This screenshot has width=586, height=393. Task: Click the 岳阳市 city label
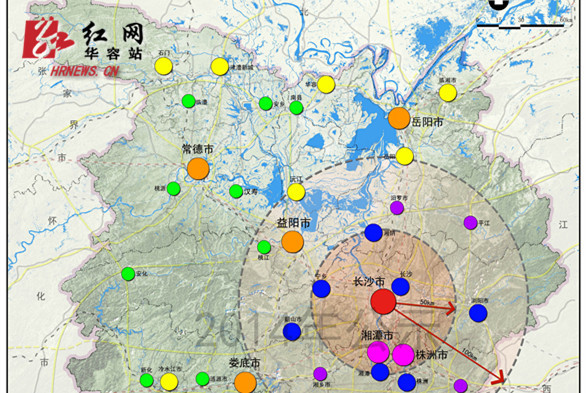pos(427,122)
